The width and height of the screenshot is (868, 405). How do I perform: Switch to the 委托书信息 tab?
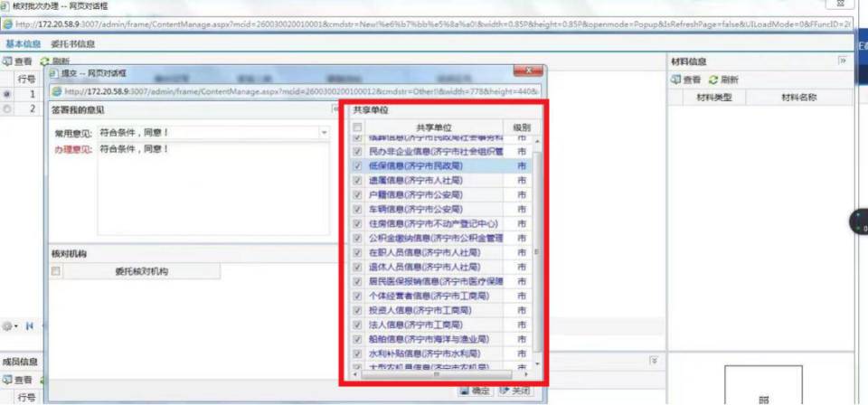(72, 43)
